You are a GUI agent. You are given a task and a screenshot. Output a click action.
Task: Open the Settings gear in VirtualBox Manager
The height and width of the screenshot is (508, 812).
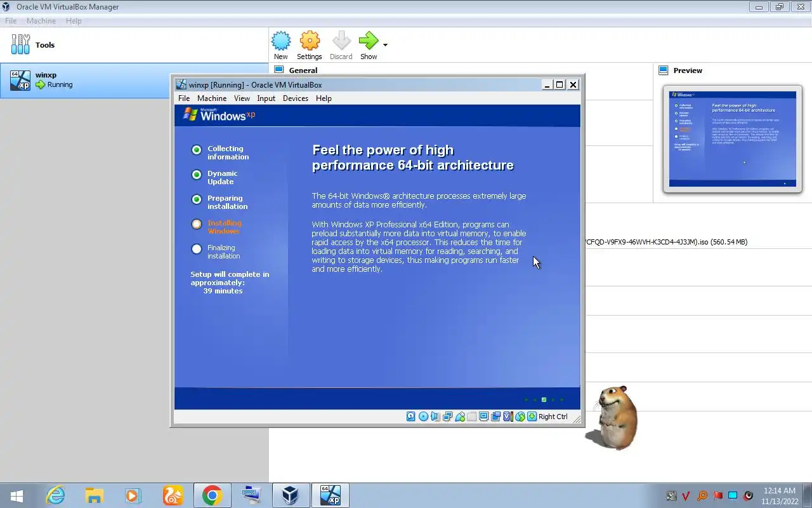point(310,41)
